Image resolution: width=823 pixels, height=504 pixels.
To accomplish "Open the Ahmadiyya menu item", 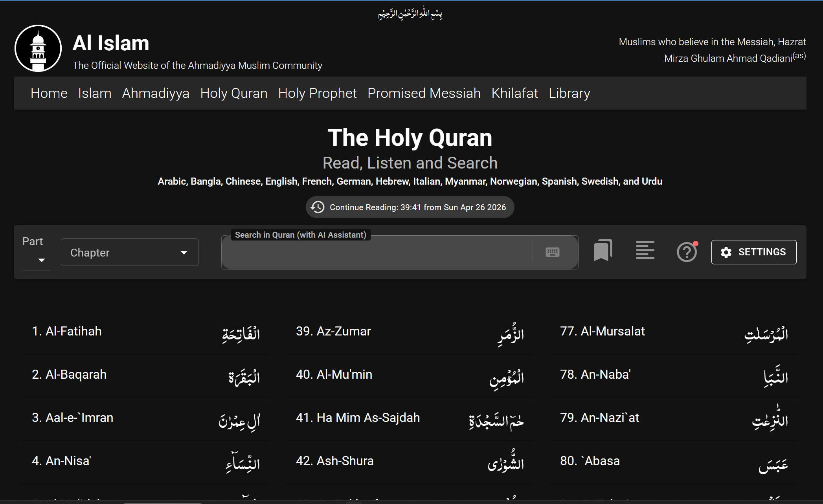I will 156,93.
